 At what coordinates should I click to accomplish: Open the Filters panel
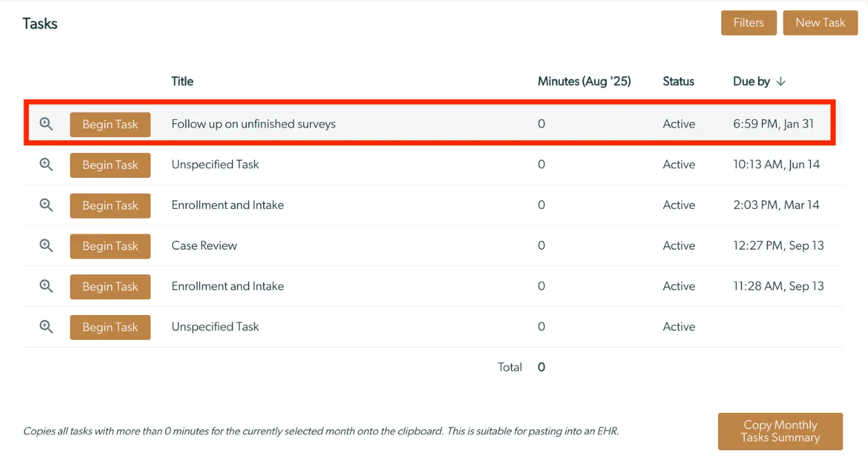pyautogui.click(x=749, y=22)
